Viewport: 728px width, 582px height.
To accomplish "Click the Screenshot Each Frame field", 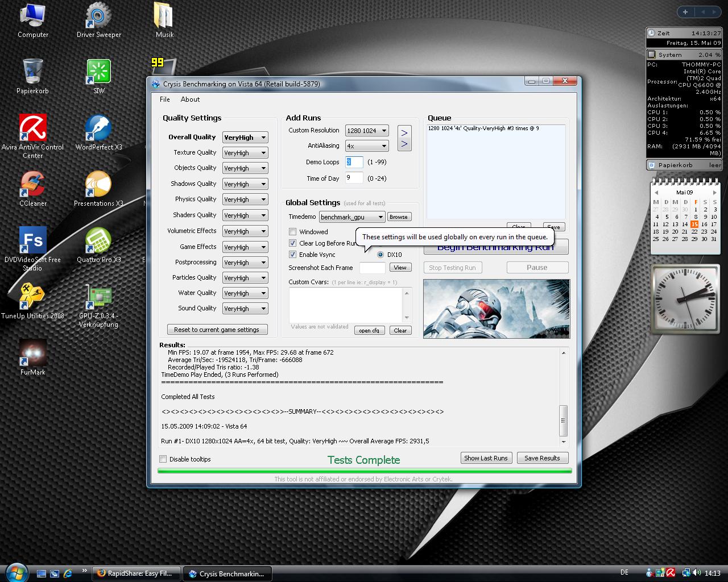I will [373, 268].
